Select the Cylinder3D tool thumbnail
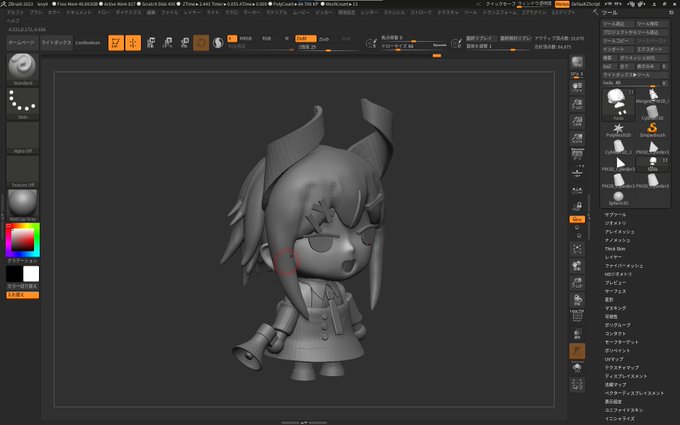 652,113
